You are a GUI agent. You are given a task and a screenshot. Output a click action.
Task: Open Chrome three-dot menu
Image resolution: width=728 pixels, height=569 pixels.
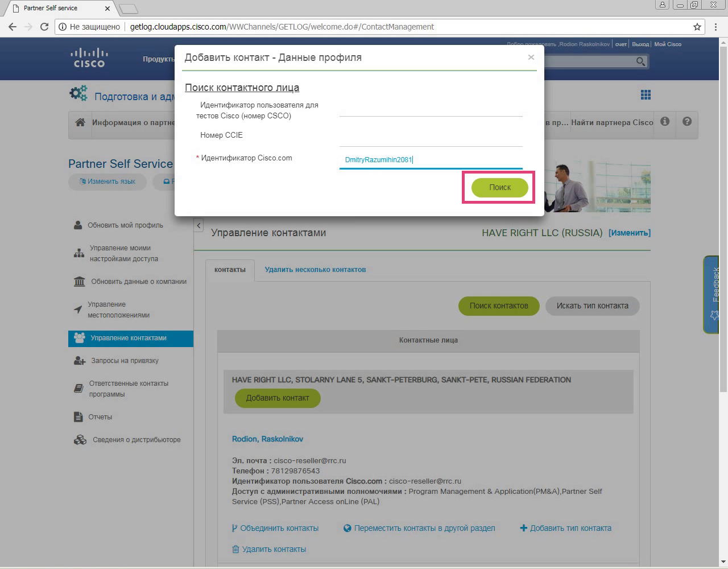[x=716, y=27]
